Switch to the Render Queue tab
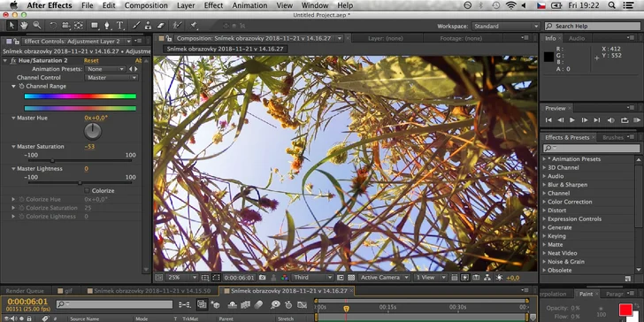This screenshot has height=322, width=644. 25,291
